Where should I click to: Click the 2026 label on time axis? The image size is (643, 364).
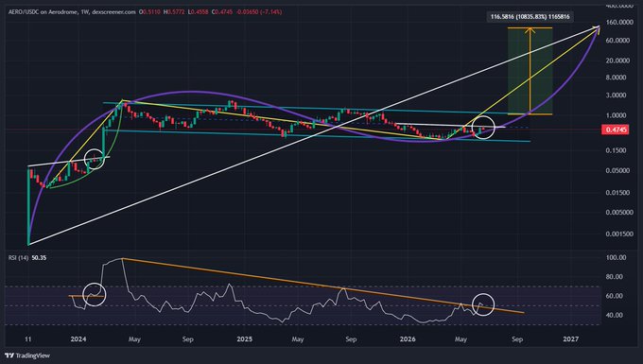click(x=408, y=339)
